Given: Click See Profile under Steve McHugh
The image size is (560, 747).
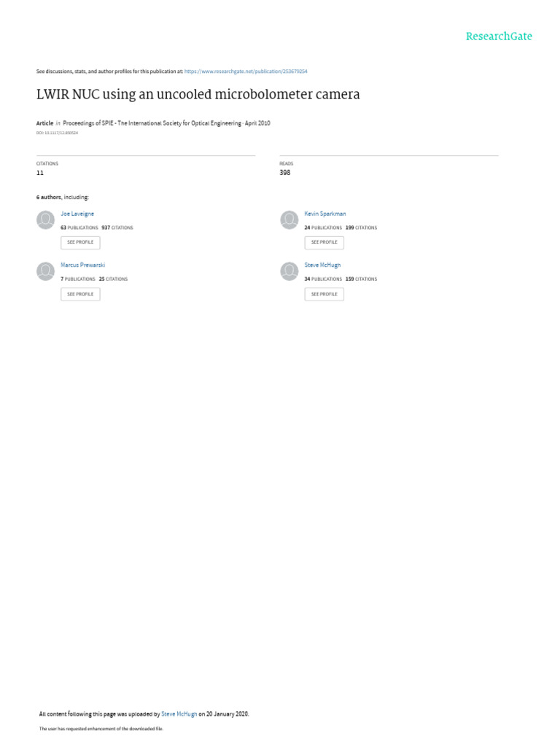Looking at the screenshot, I should (x=324, y=295).
